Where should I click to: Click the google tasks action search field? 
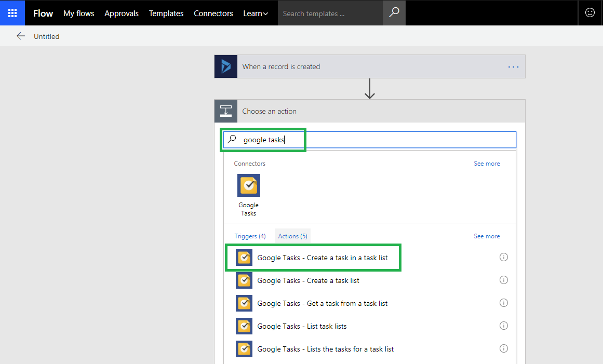370,140
